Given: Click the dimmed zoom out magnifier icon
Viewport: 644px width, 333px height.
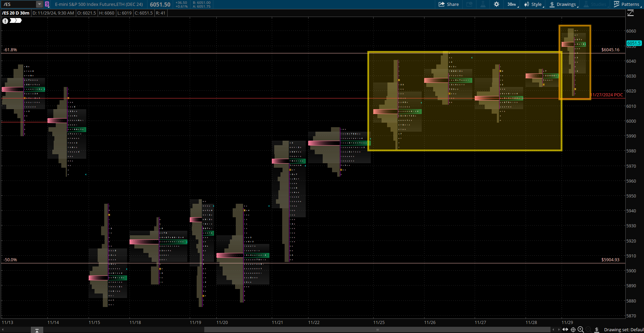Looking at the screenshot, I should click(588, 330).
